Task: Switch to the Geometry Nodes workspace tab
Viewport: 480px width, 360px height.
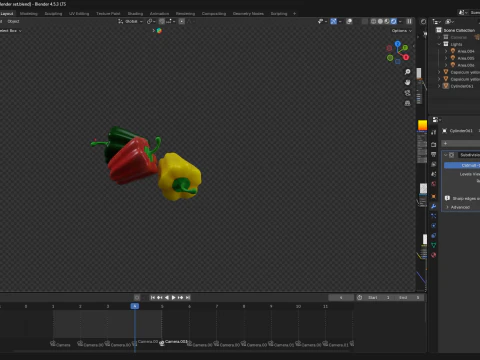Action: [x=248, y=14]
